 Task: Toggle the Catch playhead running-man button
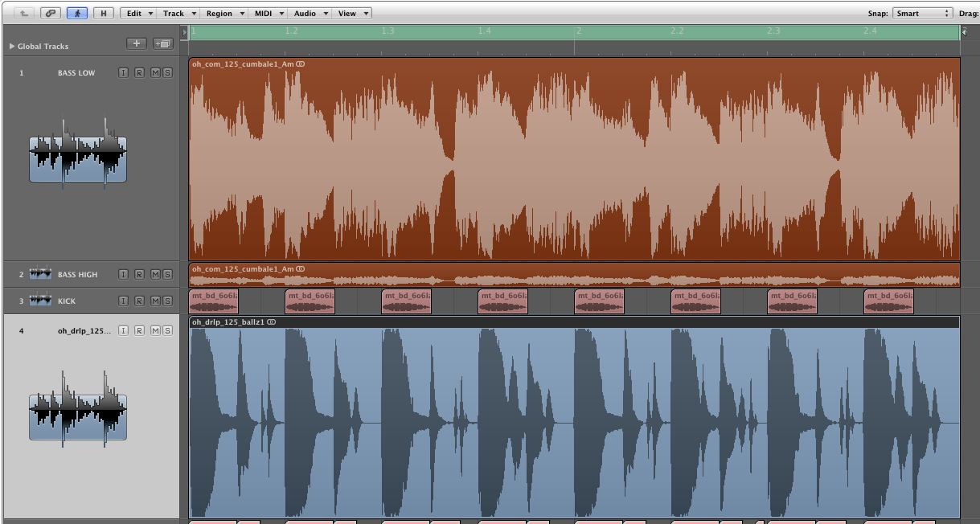point(77,13)
